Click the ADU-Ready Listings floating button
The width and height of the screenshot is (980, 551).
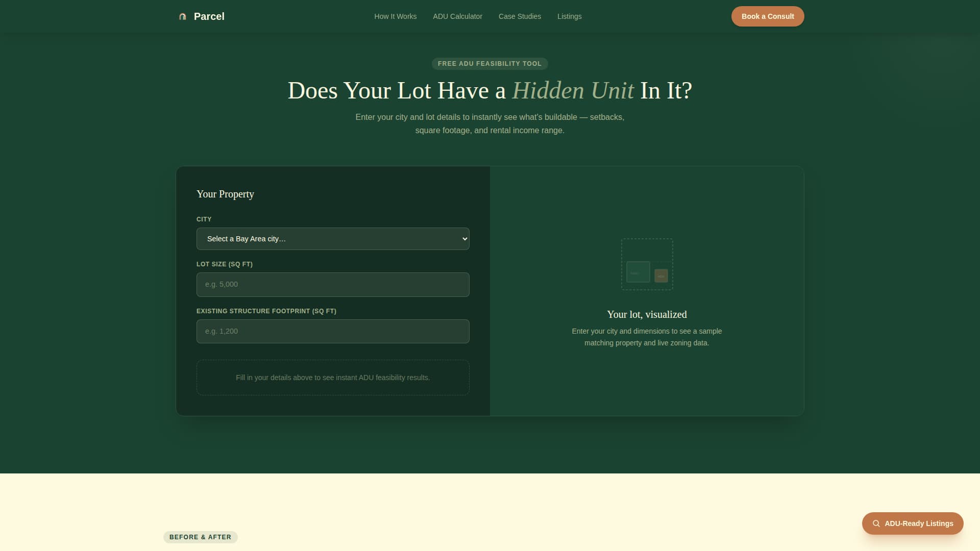912,523
